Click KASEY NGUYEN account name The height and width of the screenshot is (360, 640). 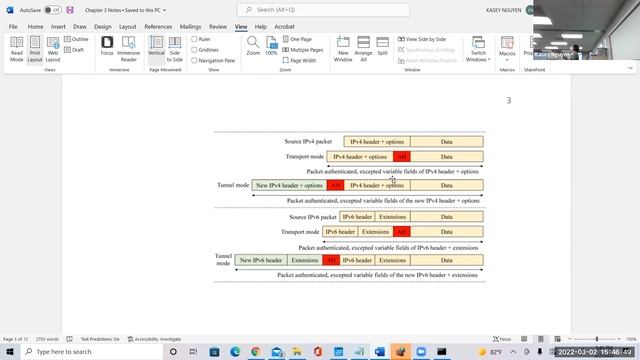(504, 10)
